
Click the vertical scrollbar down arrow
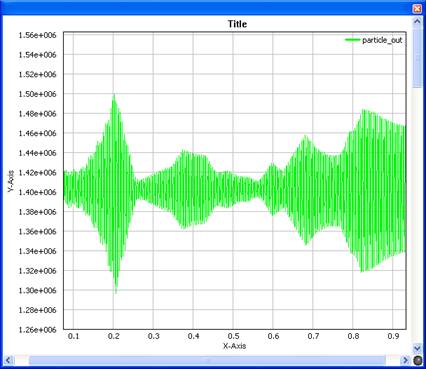click(417, 348)
